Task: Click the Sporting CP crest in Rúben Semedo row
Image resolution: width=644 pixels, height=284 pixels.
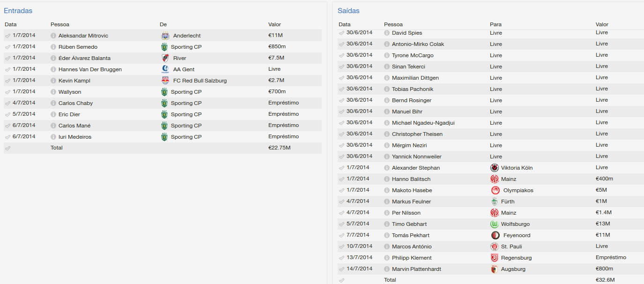Action: [x=164, y=47]
